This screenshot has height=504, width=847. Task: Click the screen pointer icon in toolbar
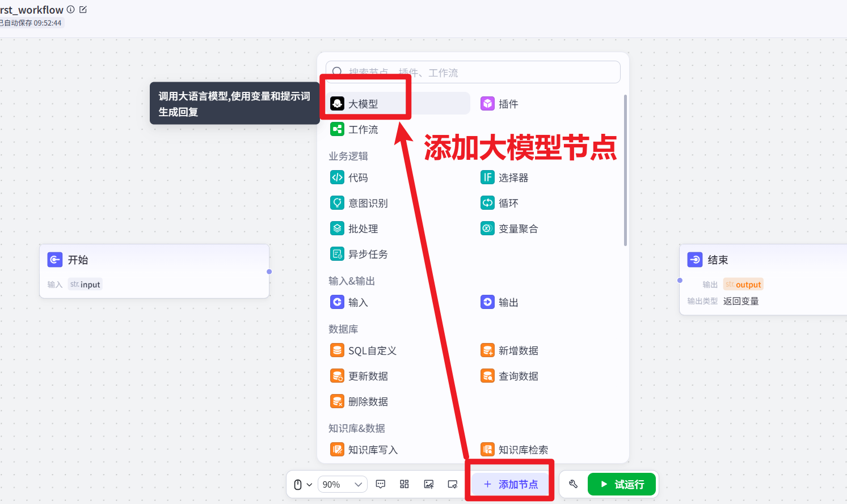pyautogui.click(x=453, y=484)
